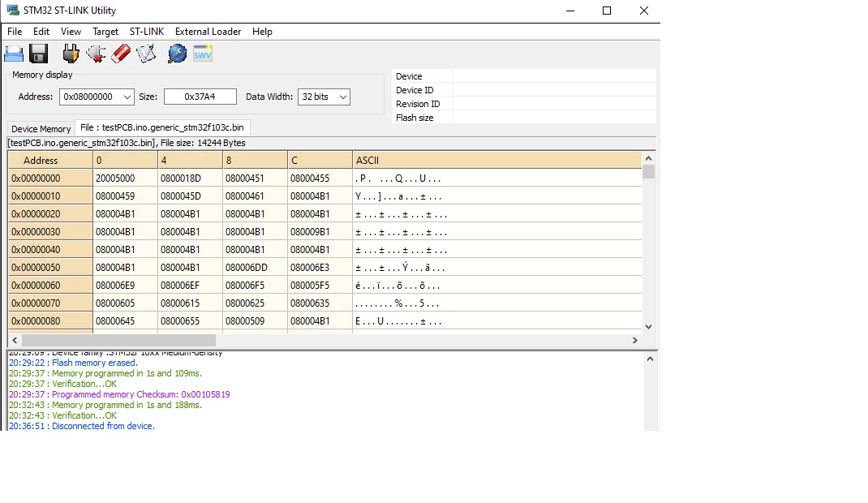Click the horizontal scrollbar left arrow
868x503 pixels.
point(15,340)
